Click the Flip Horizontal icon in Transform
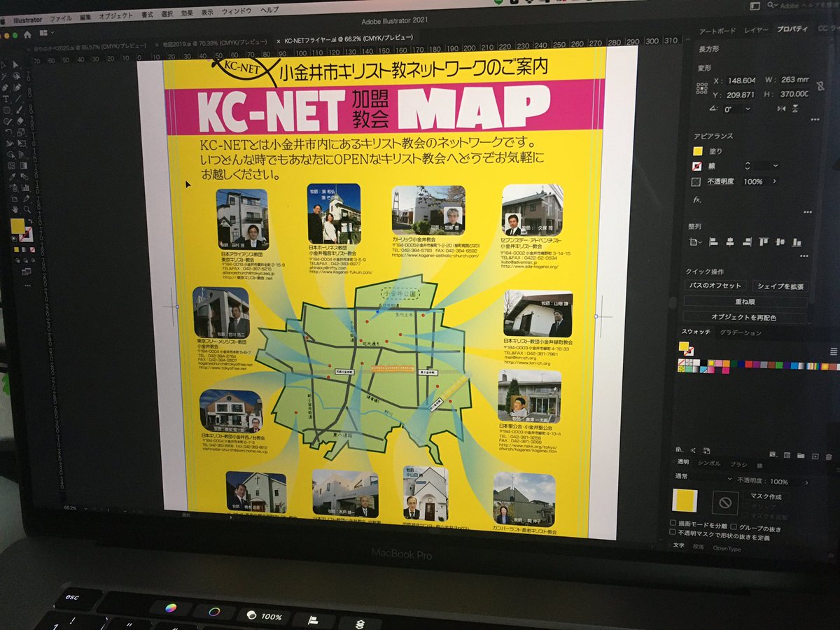 (781, 108)
